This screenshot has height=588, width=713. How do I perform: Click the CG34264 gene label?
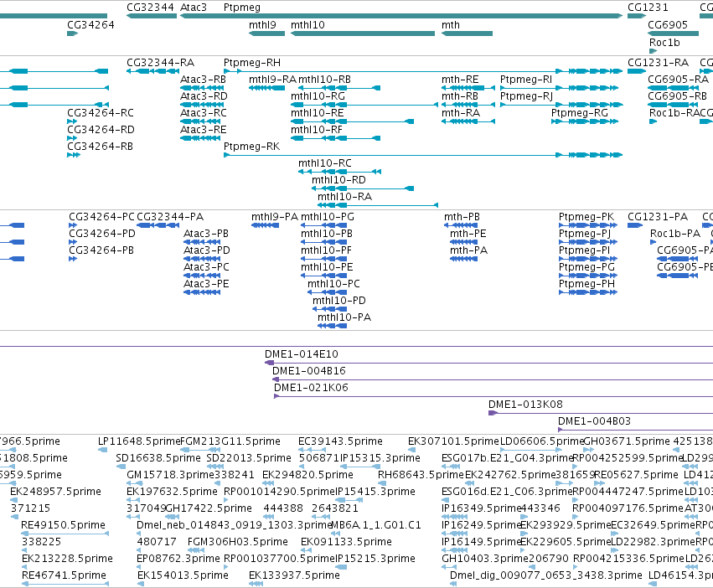tap(90, 25)
